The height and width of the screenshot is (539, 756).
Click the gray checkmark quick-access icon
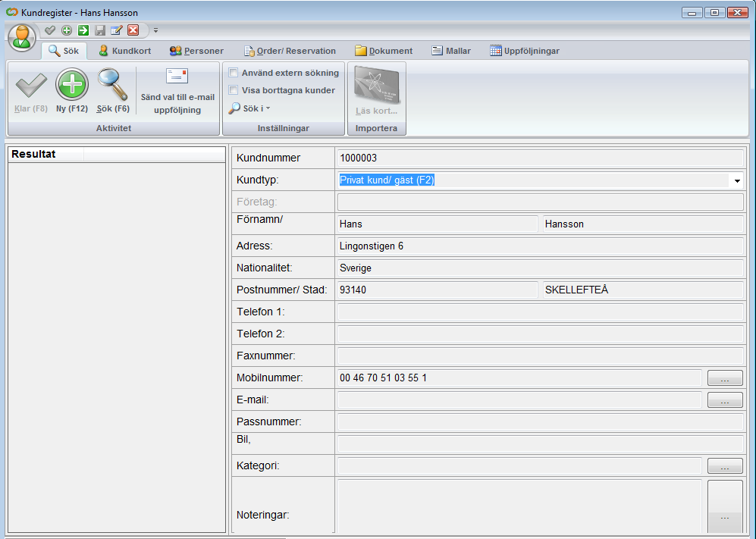[x=49, y=30]
